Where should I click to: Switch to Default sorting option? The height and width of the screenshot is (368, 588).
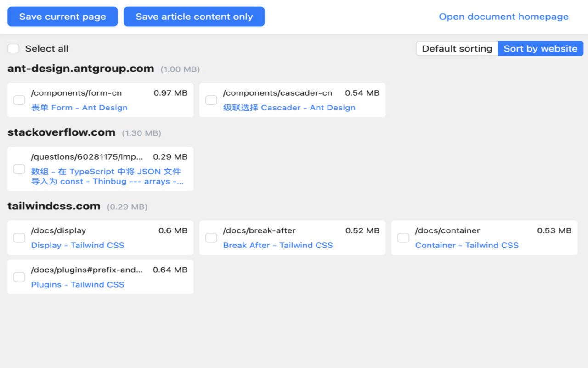pos(457,49)
